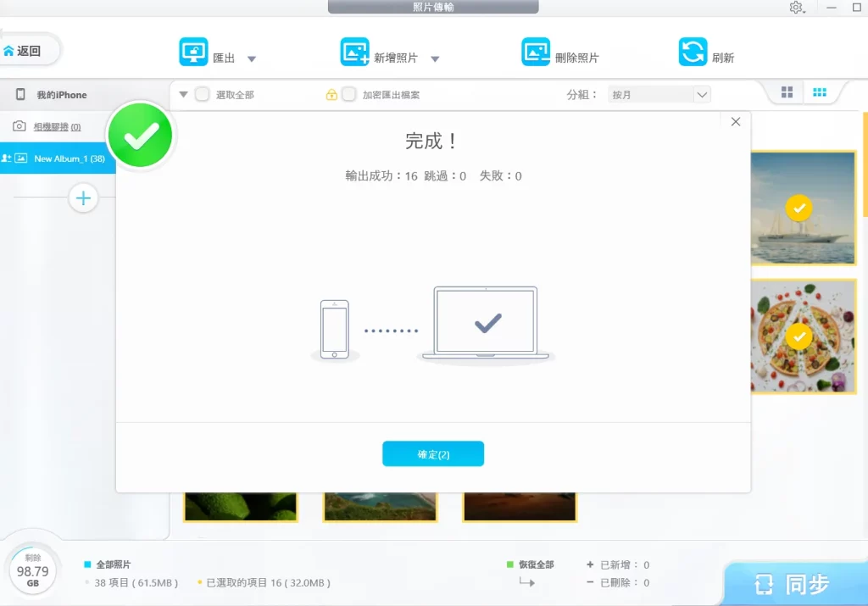Confirm with the 確定 button
The height and width of the screenshot is (606, 868).
pyautogui.click(x=433, y=453)
